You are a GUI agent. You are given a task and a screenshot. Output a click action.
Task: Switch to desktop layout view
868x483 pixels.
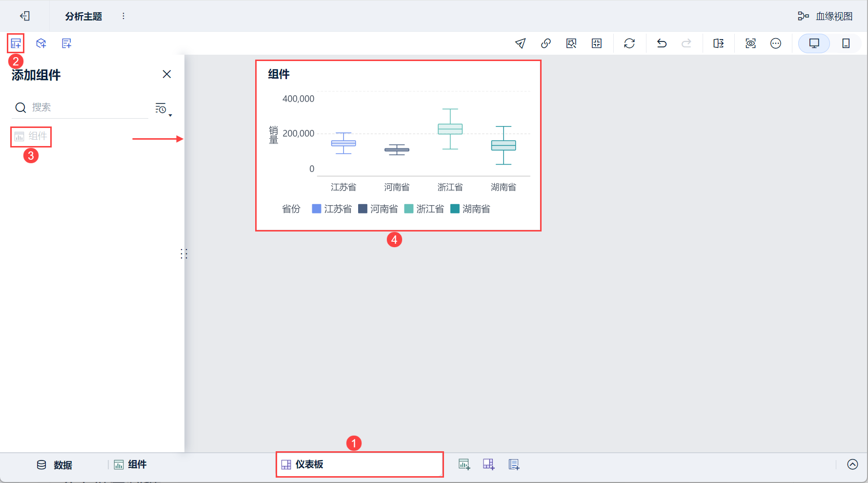tap(814, 43)
